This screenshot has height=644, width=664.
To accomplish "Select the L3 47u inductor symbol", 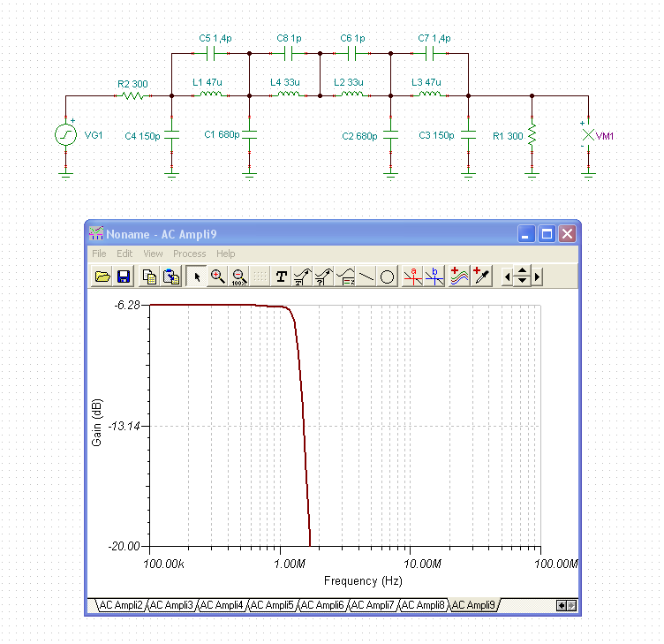I will 429,95.
